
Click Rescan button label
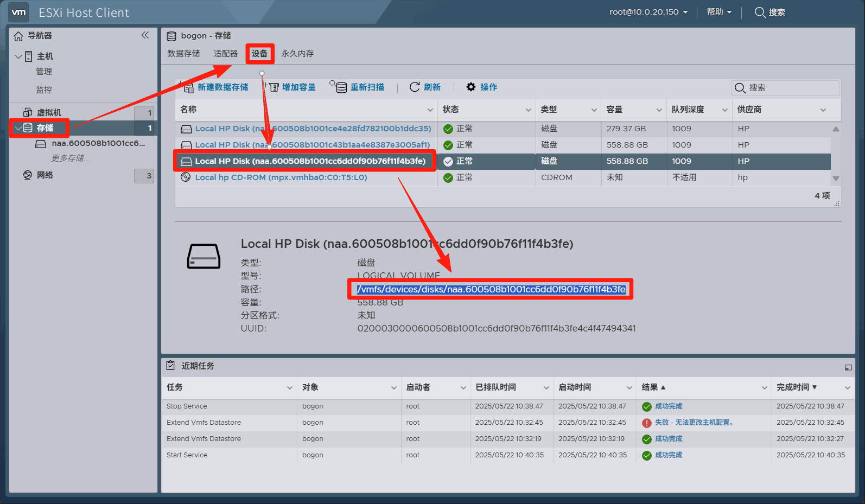pyautogui.click(x=367, y=87)
